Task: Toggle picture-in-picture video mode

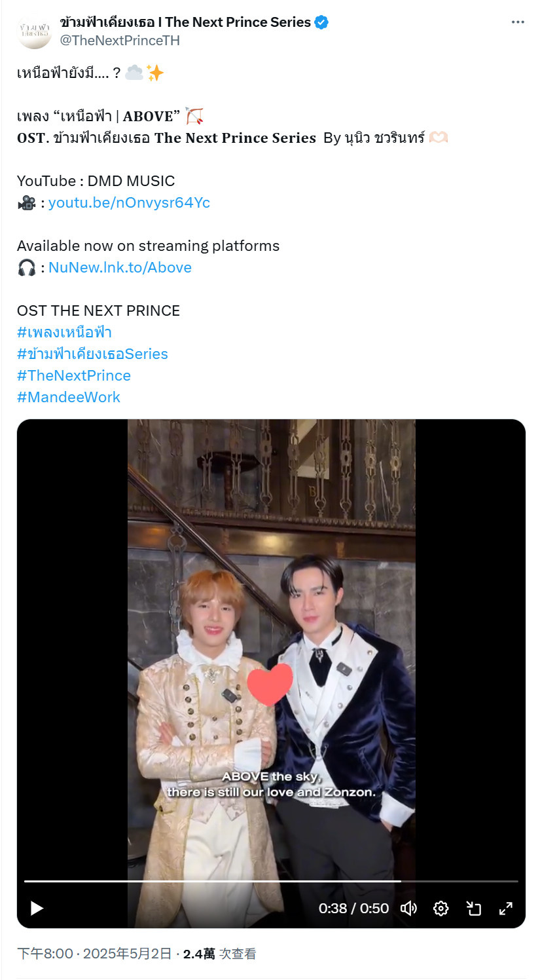Action: (473, 908)
